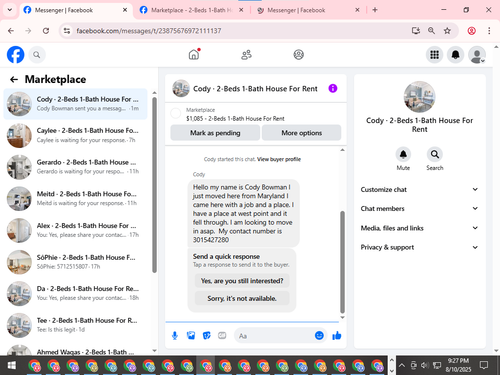This screenshot has height=375, width=500.
Task: Open the View buyer profile link
Action: [279, 159]
